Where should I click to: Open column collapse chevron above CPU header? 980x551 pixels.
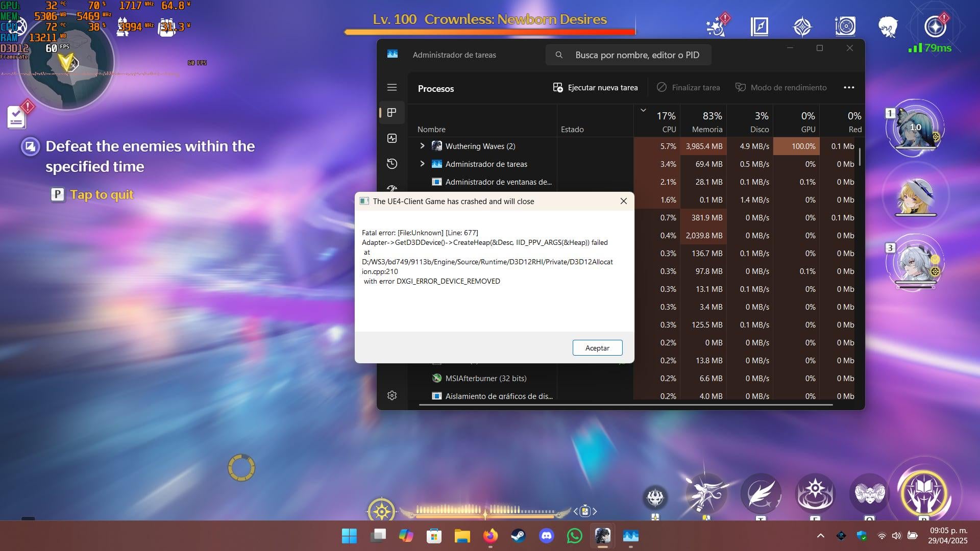coord(643,110)
